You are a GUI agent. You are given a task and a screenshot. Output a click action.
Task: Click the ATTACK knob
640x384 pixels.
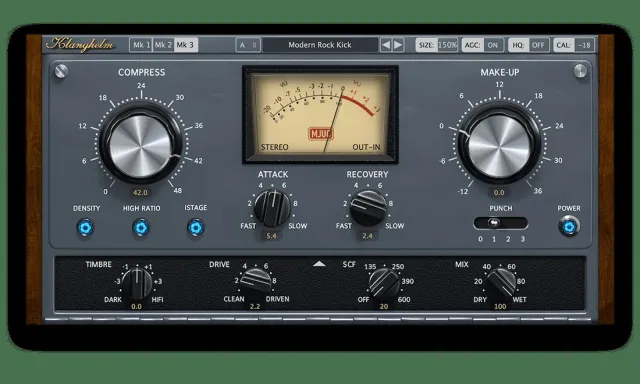pyautogui.click(x=272, y=208)
